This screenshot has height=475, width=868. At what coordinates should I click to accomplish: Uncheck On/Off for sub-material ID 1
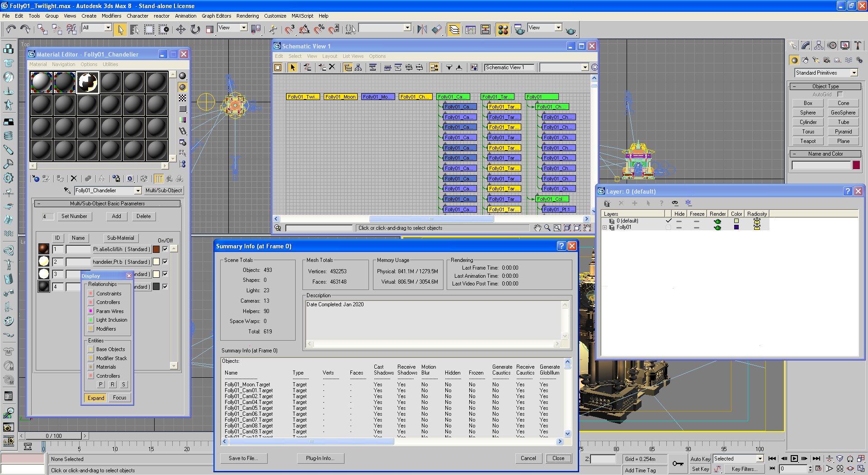[165, 249]
